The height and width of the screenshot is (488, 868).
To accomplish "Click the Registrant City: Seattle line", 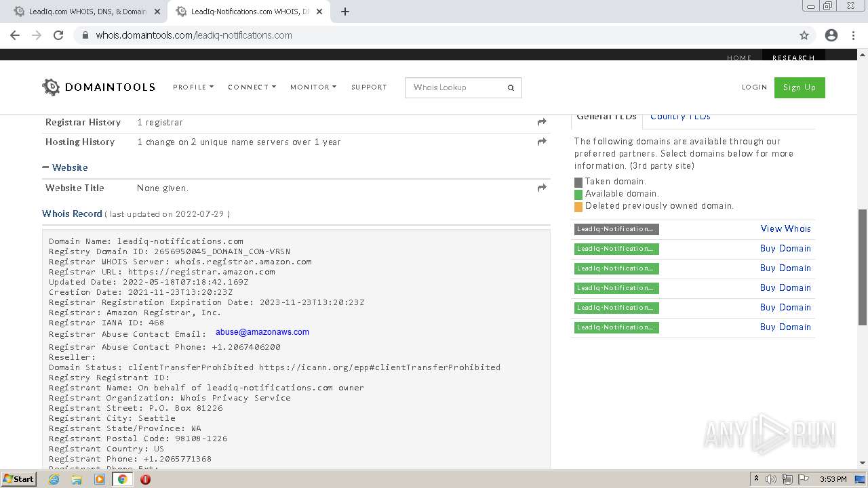I will 112,418.
